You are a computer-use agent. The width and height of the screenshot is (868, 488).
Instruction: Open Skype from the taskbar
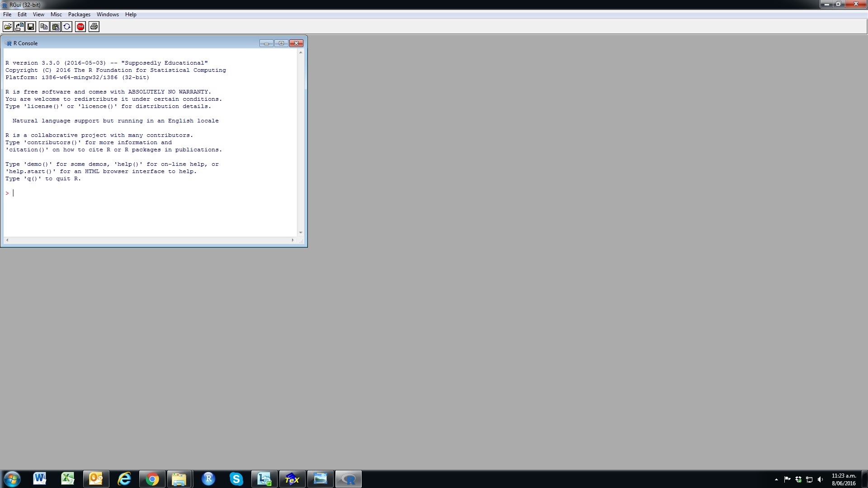click(x=236, y=479)
